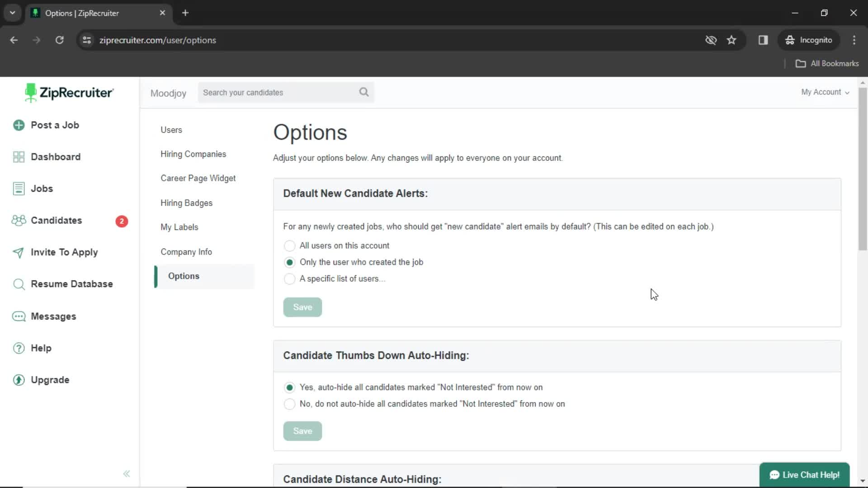Viewport: 868px width, 488px height.
Task: Click collapse sidebar chevron
Action: [x=127, y=474]
